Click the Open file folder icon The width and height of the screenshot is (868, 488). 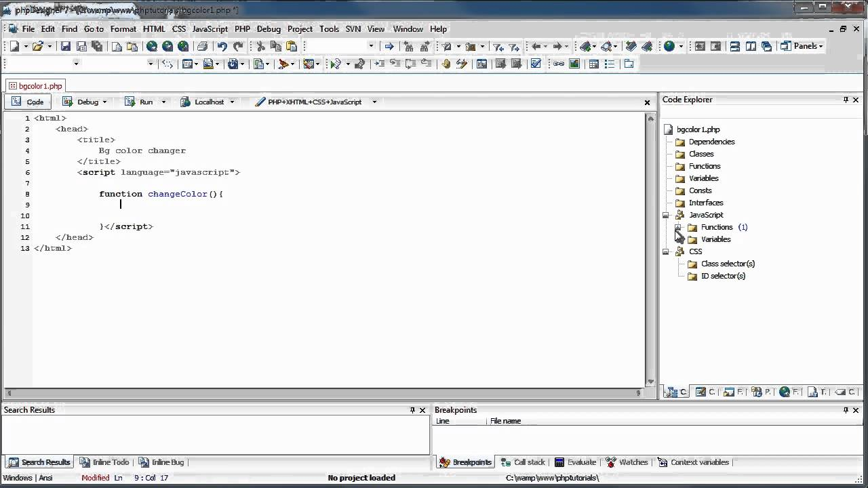pos(38,46)
